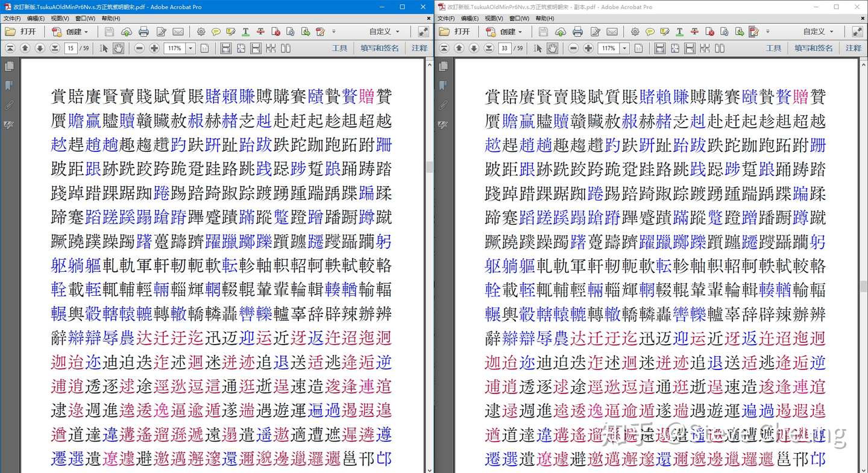Image resolution: width=868 pixels, height=473 pixels.
Task: Select the strikethrough text tool in left window
Action: [x=261, y=32]
